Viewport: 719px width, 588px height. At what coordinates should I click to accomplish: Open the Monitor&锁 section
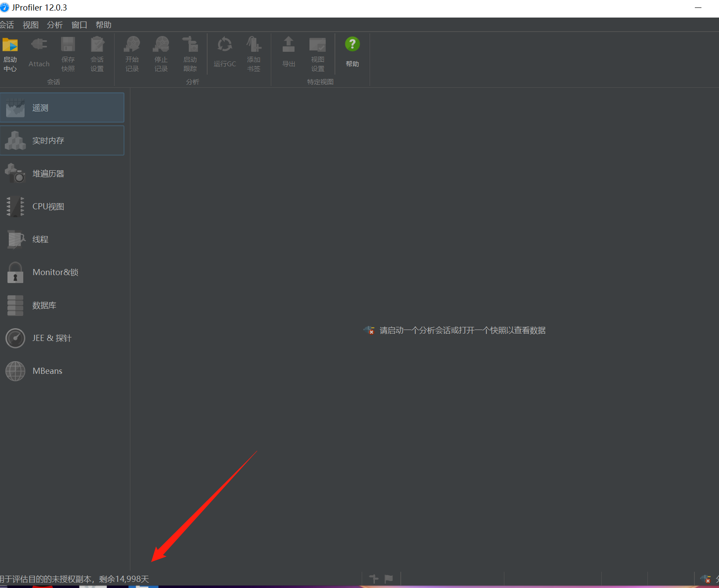(x=62, y=272)
